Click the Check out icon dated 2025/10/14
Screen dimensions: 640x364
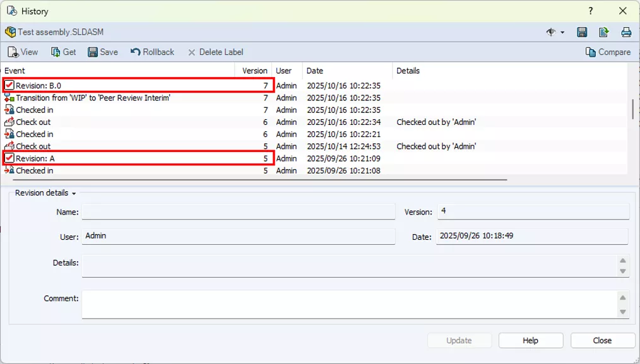(9, 146)
